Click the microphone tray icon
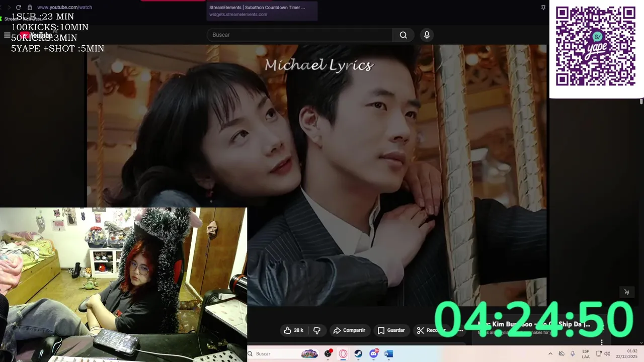 coord(573,354)
